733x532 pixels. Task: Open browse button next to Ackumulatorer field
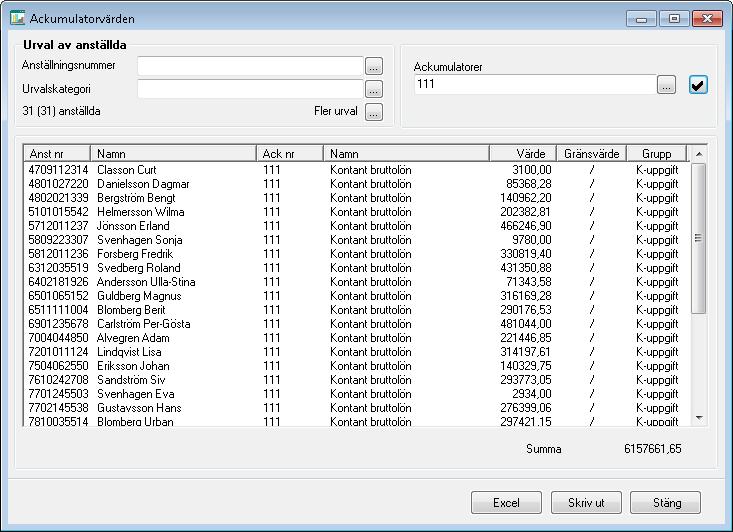666,85
